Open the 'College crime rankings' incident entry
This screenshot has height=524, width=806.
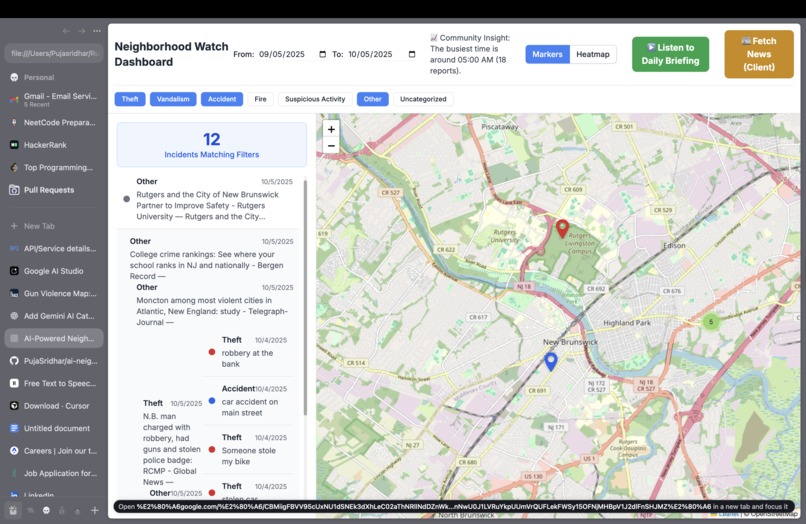point(211,260)
